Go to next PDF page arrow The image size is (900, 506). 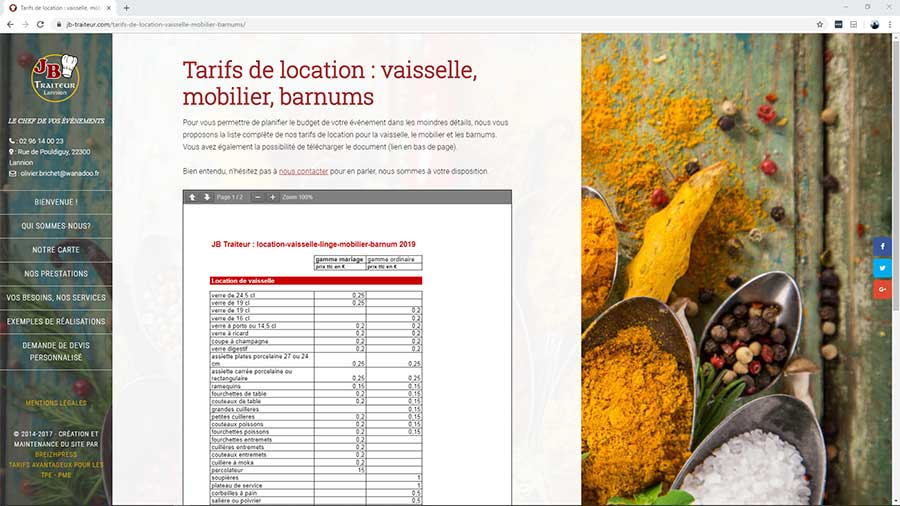point(207,197)
